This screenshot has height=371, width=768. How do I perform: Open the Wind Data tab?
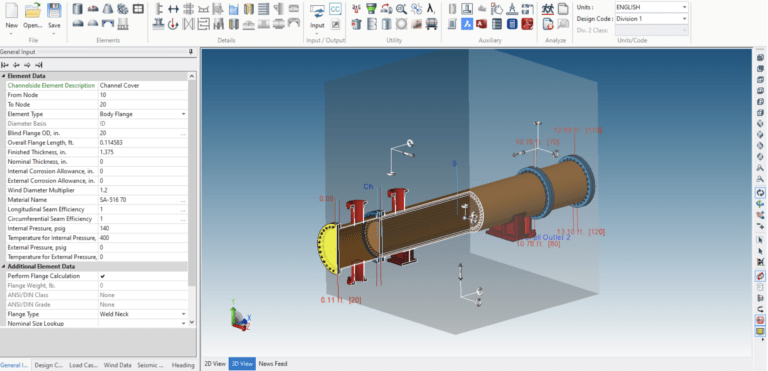[x=118, y=365]
